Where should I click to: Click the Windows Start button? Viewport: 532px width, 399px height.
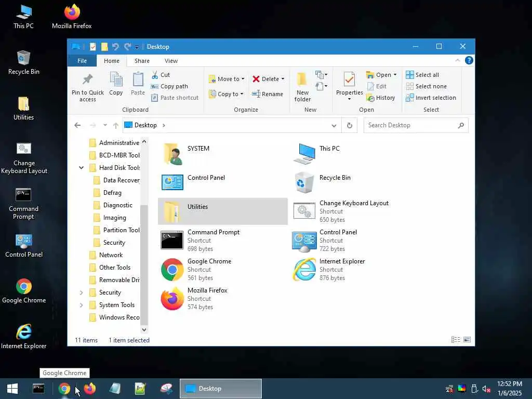coord(12,389)
